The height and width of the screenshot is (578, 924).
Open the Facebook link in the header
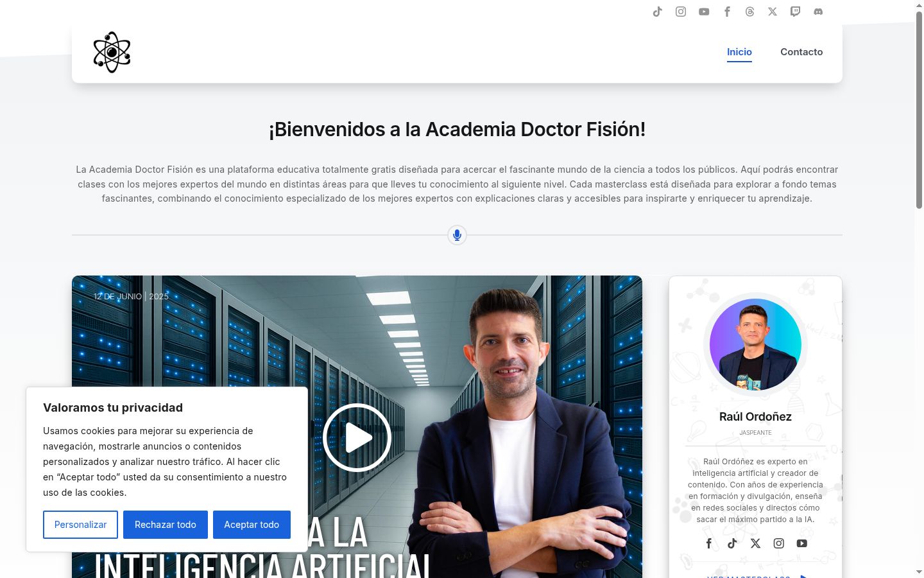point(727,12)
